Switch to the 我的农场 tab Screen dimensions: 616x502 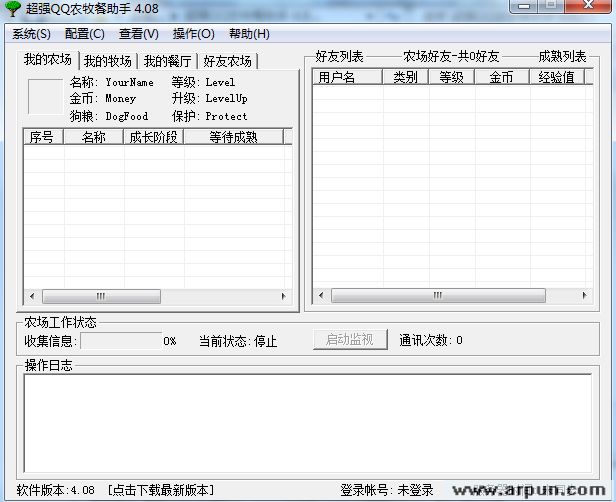point(48,60)
